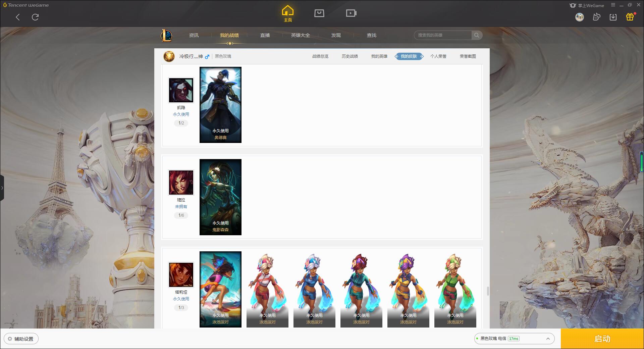Switch to 个人荣誉 sub-tab
This screenshot has width=644, height=349.
438,56
